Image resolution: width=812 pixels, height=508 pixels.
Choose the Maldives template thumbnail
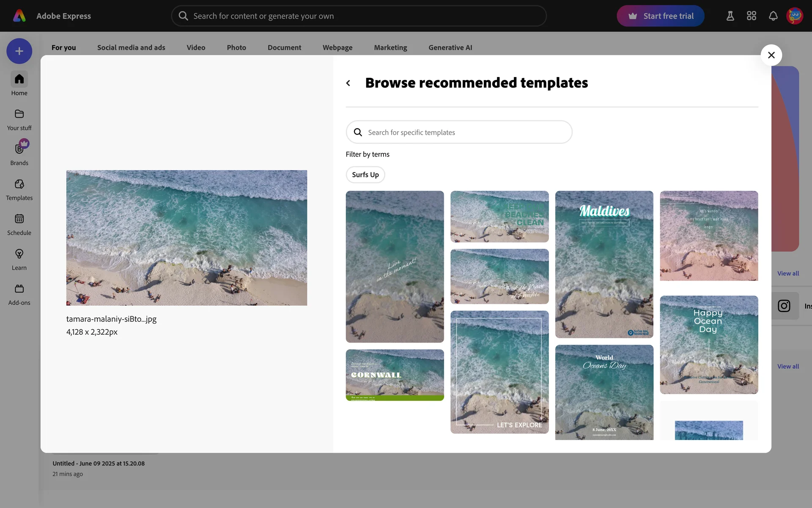tap(604, 264)
